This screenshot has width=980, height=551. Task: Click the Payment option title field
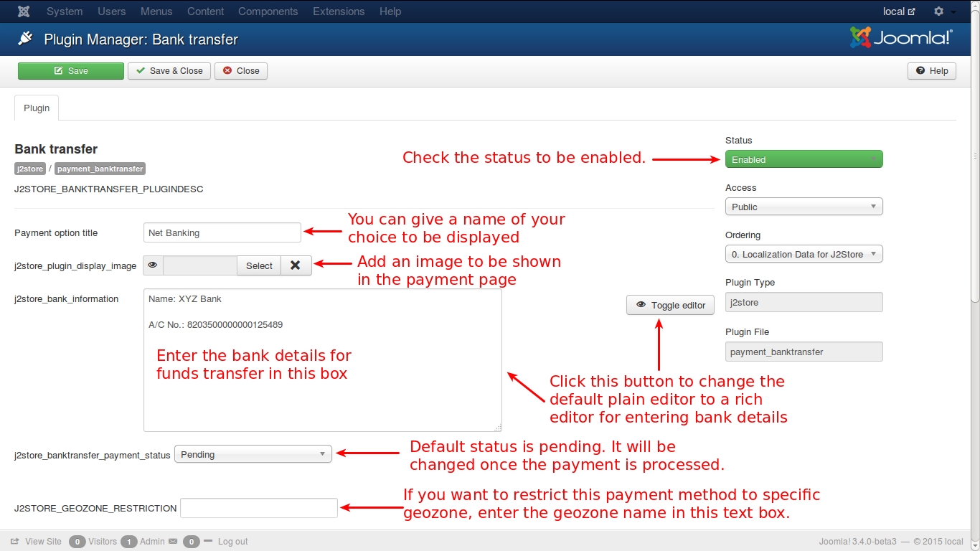[x=222, y=232]
